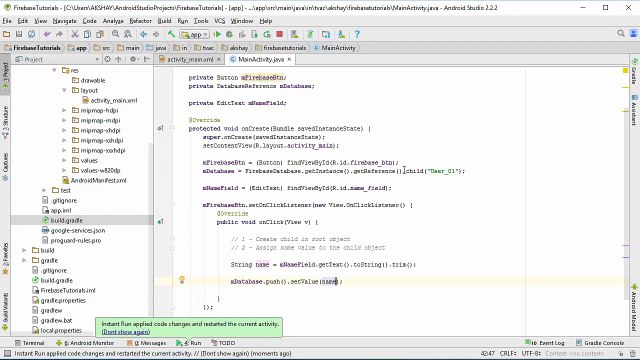Navigate Back with the left arrow icon
This screenshot has height=360, width=640.
click(x=143, y=34)
